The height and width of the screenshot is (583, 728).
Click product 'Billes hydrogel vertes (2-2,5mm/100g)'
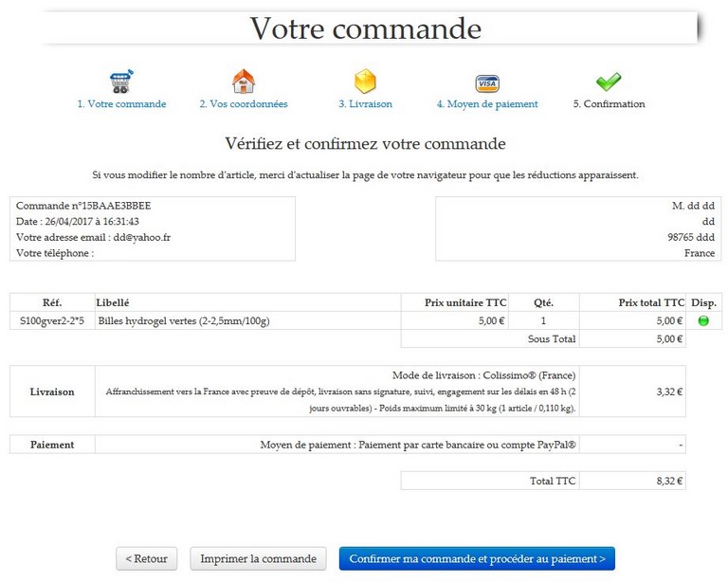184,321
